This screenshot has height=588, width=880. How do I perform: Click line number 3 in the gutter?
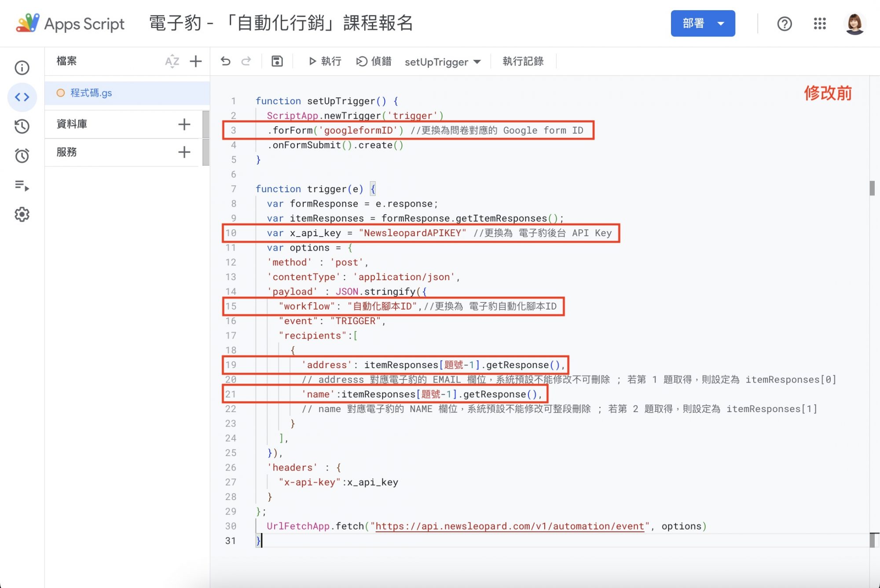(233, 130)
